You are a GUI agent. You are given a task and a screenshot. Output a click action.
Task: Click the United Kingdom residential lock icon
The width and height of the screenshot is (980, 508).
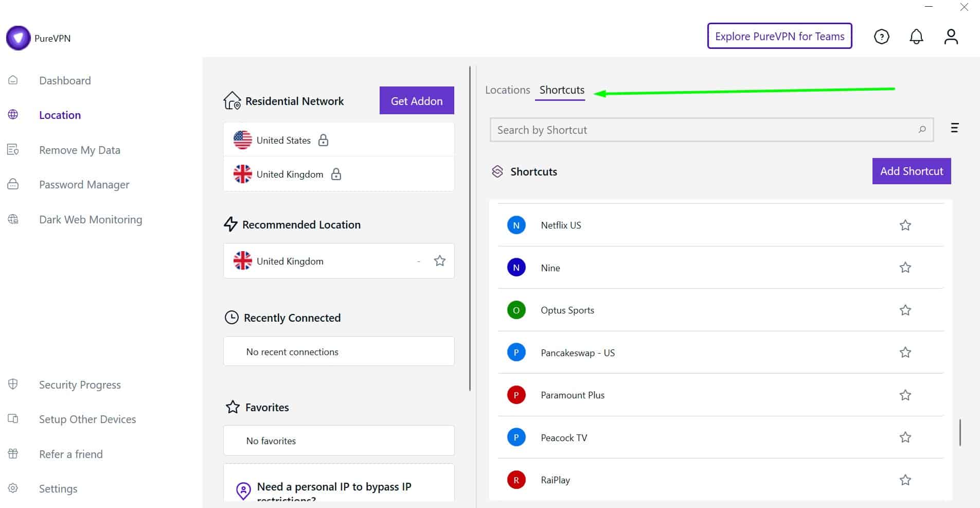tap(336, 174)
